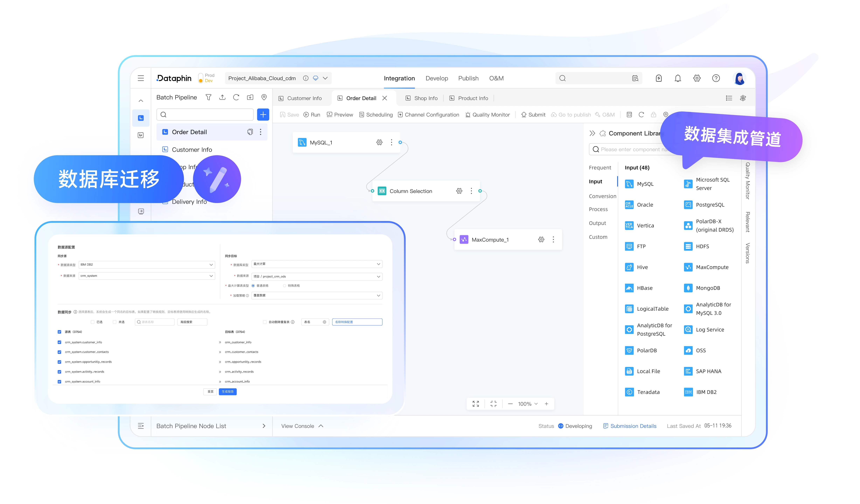Open the Develop top menu

tap(436, 78)
